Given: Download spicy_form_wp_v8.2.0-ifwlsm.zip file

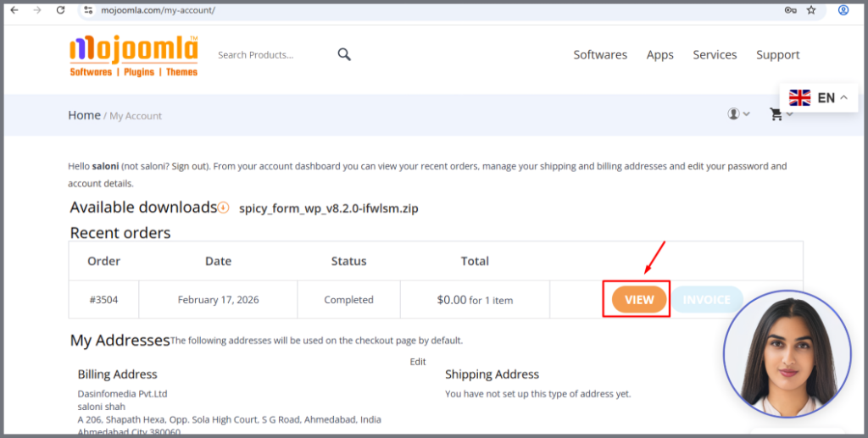Looking at the screenshot, I should pos(328,208).
